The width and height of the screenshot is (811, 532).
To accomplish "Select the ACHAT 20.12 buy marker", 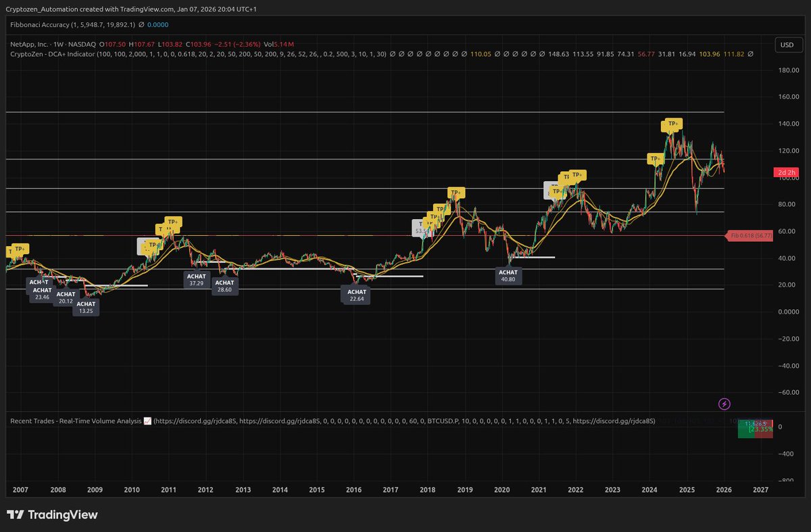I will point(66,297).
